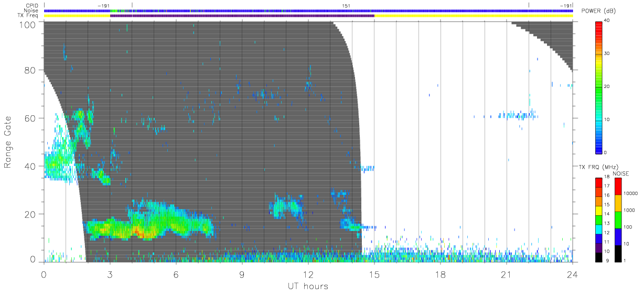
Task: Click the "40" label on POWER scale
Action: coord(607,21)
